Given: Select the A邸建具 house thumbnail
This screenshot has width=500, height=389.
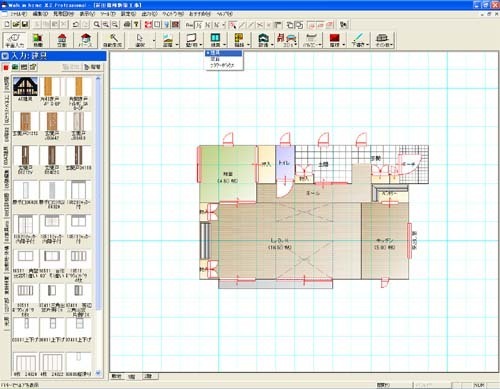Looking at the screenshot, I should pos(25,89).
